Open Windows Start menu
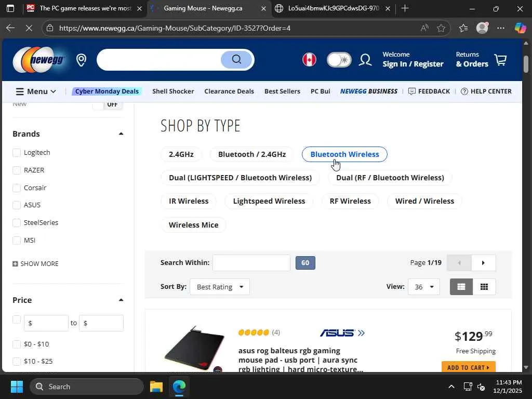The image size is (532, 399). [x=17, y=387]
